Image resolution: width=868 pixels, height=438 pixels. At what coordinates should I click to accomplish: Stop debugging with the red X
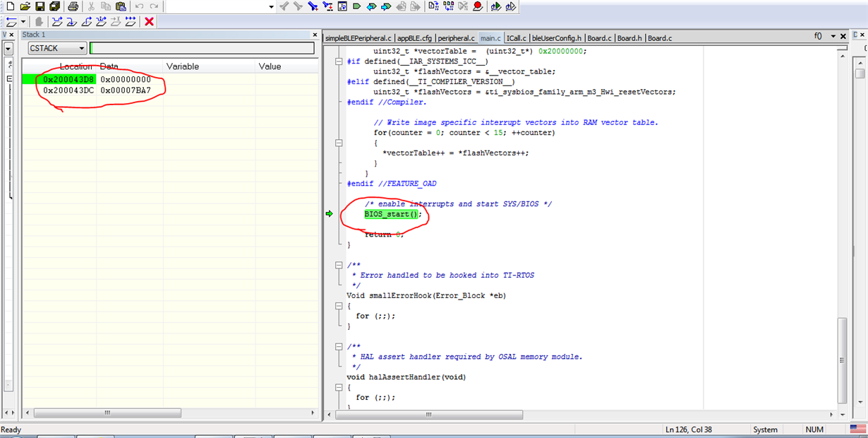[149, 22]
